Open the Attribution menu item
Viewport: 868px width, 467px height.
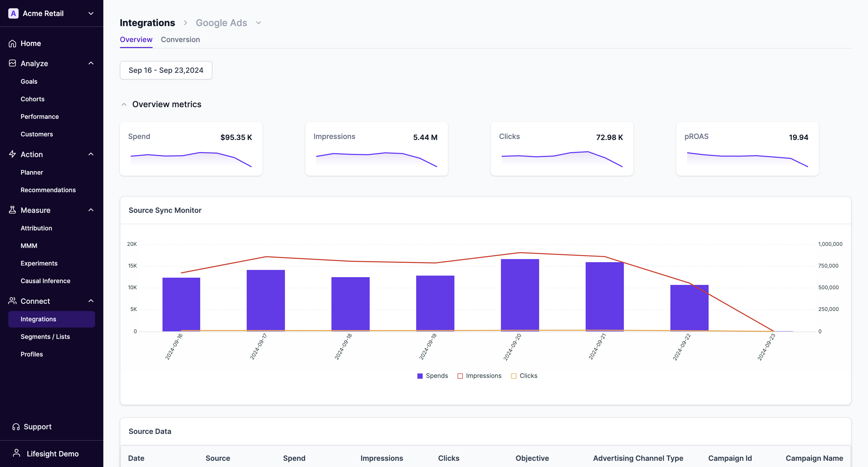pyautogui.click(x=36, y=228)
